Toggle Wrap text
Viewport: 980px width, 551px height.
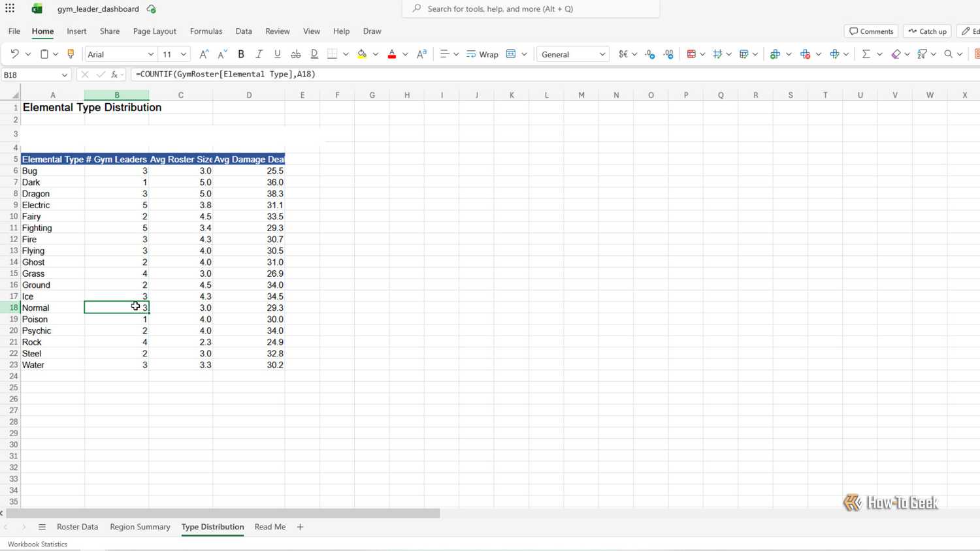point(482,54)
